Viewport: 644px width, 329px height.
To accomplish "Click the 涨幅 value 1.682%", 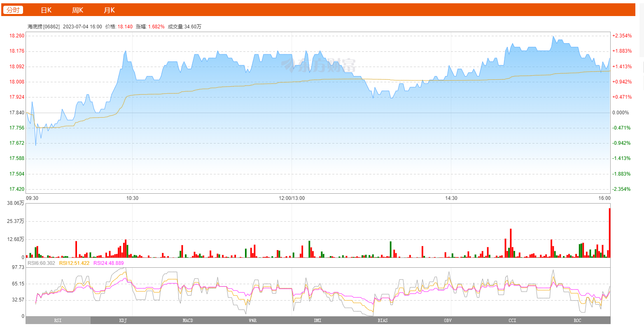I will click(x=156, y=26).
